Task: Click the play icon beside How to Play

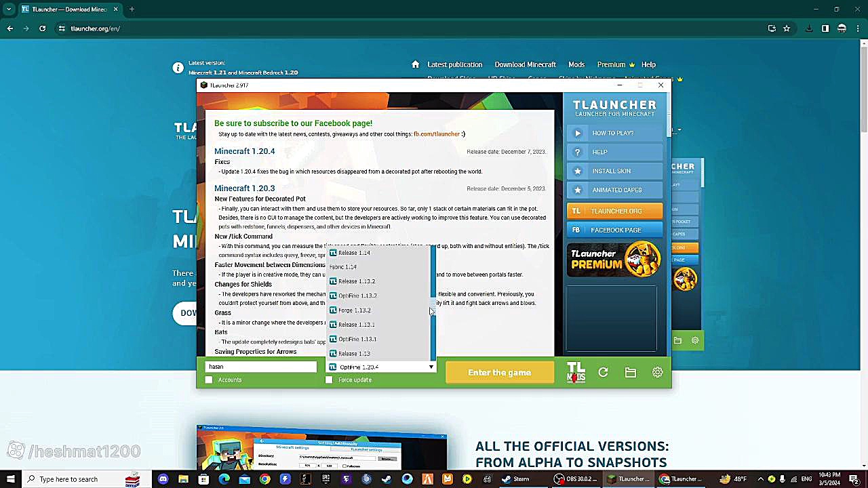Action: (578, 133)
